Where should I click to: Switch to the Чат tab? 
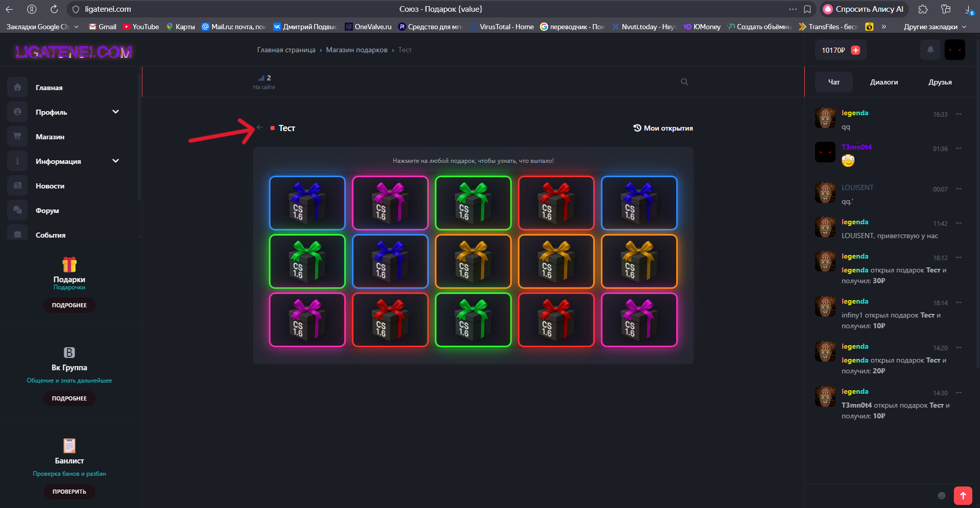click(x=834, y=82)
